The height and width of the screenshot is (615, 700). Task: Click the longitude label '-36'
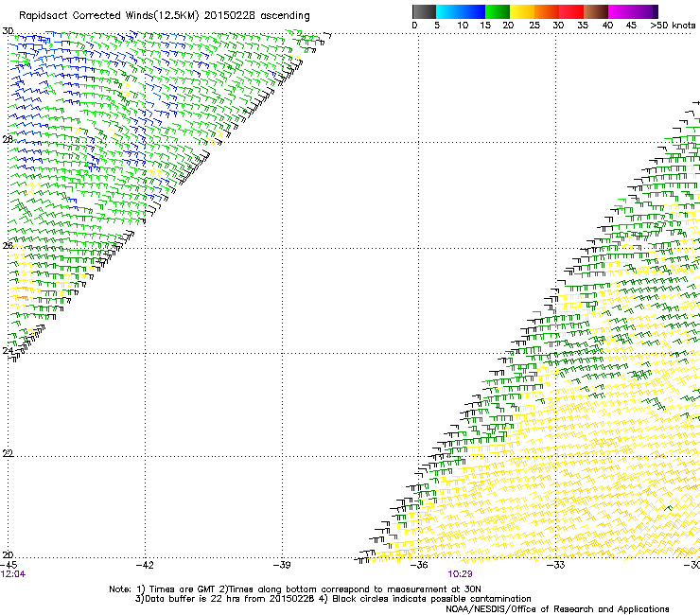click(x=419, y=565)
